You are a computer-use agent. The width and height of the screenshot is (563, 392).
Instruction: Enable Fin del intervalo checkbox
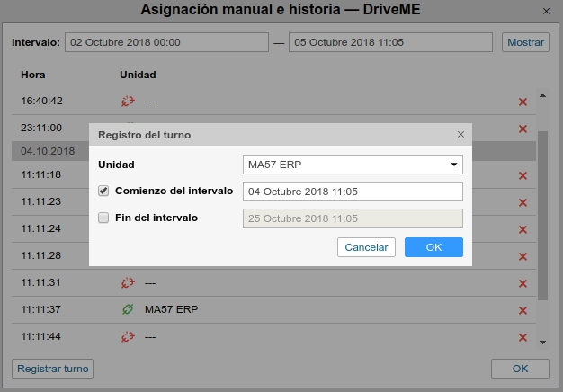point(103,218)
